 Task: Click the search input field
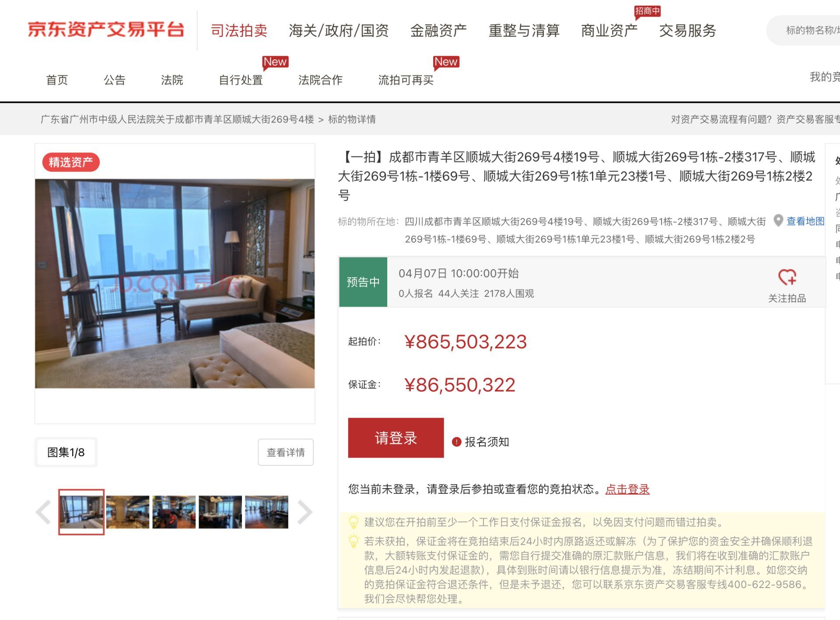[805, 30]
